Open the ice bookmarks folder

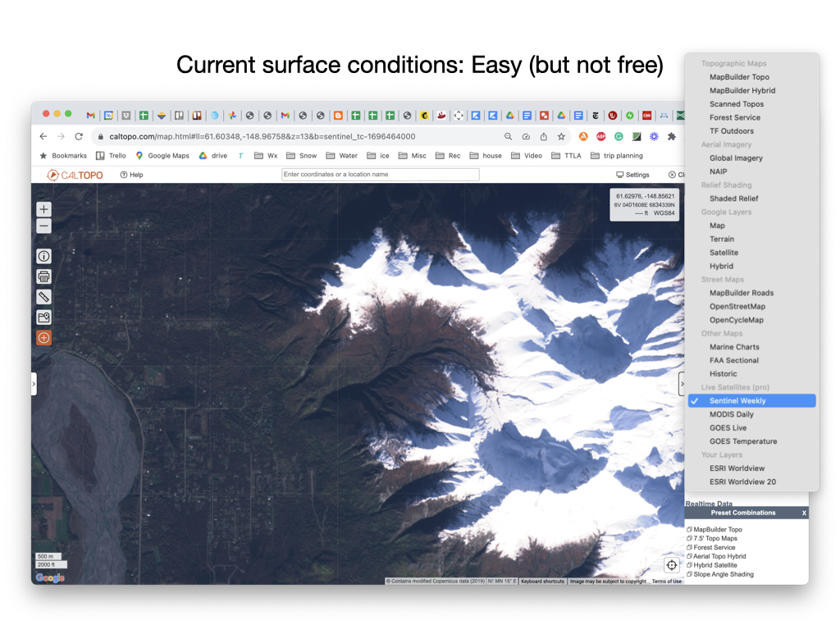point(378,156)
